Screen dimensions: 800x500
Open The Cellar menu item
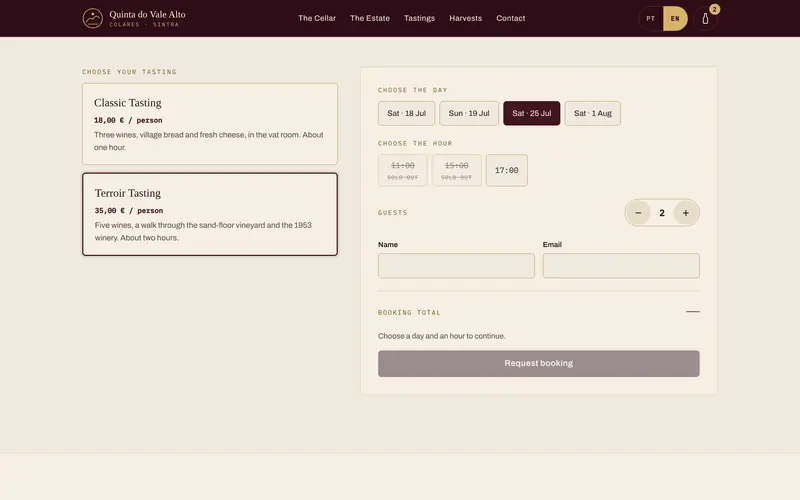click(x=317, y=18)
